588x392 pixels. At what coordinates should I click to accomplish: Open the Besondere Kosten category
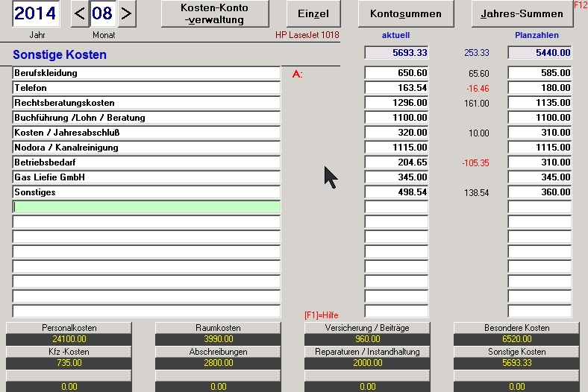(516, 328)
